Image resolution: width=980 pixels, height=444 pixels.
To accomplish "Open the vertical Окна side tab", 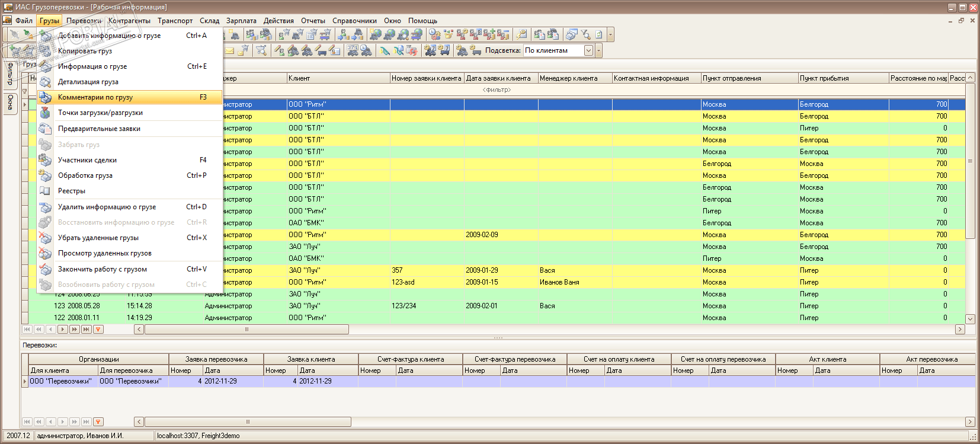I will point(10,103).
